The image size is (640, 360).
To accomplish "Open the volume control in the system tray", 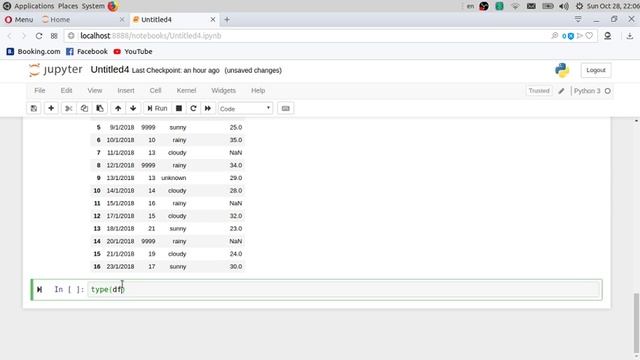I will pos(564,6).
